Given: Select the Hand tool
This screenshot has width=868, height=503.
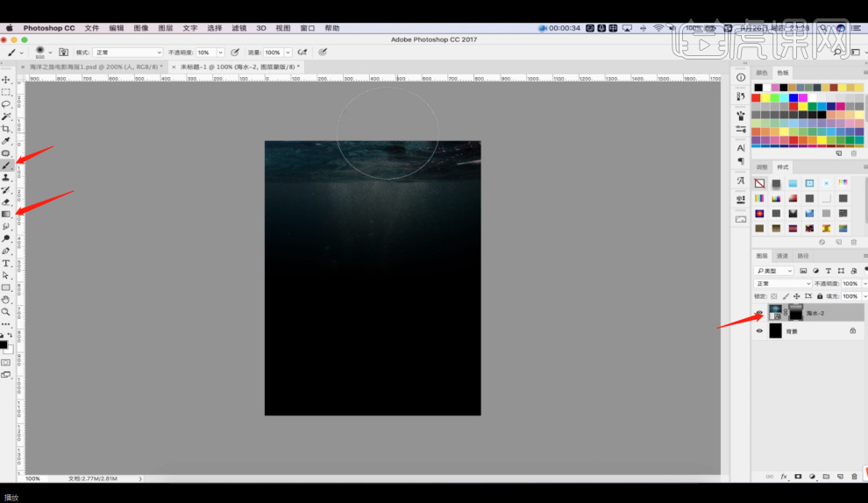Looking at the screenshot, I should click(x=6, y=300).
